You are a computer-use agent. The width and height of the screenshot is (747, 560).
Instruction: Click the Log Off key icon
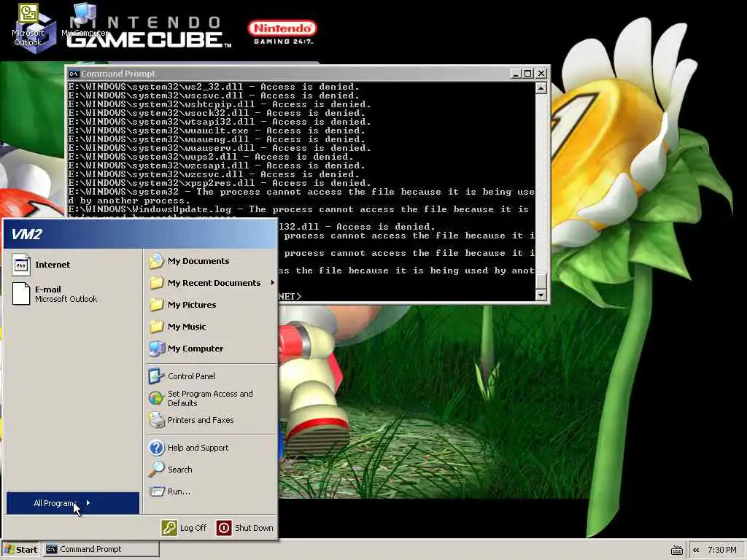(169, 528)
